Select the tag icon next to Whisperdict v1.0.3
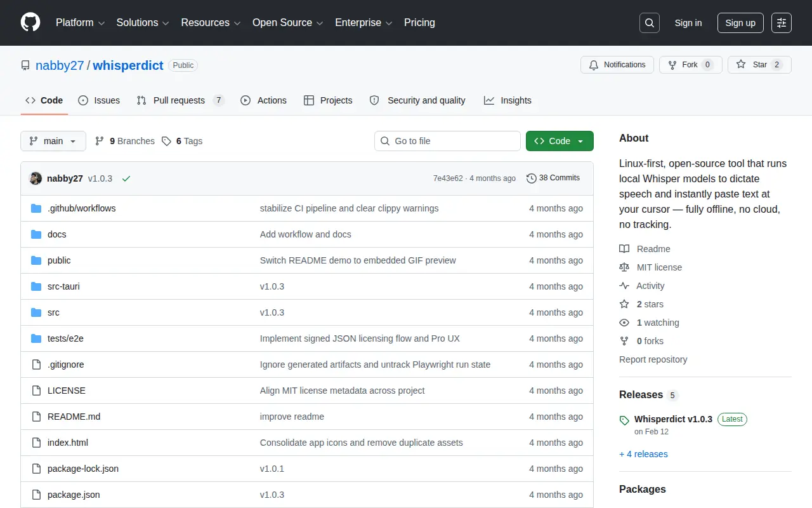 pos(624,420)
